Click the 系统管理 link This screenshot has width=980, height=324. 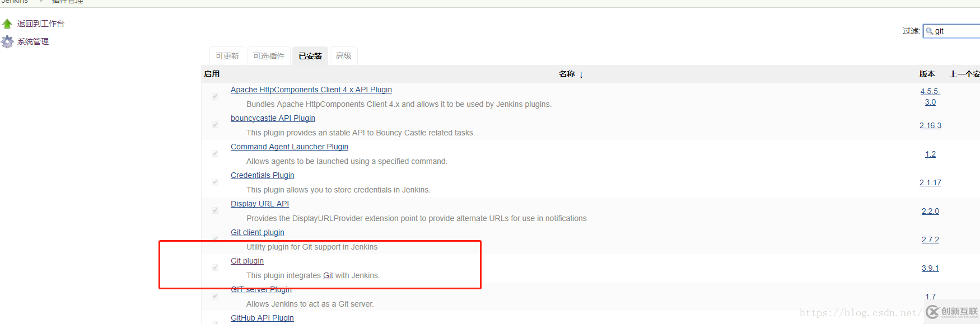pos(33,41)
